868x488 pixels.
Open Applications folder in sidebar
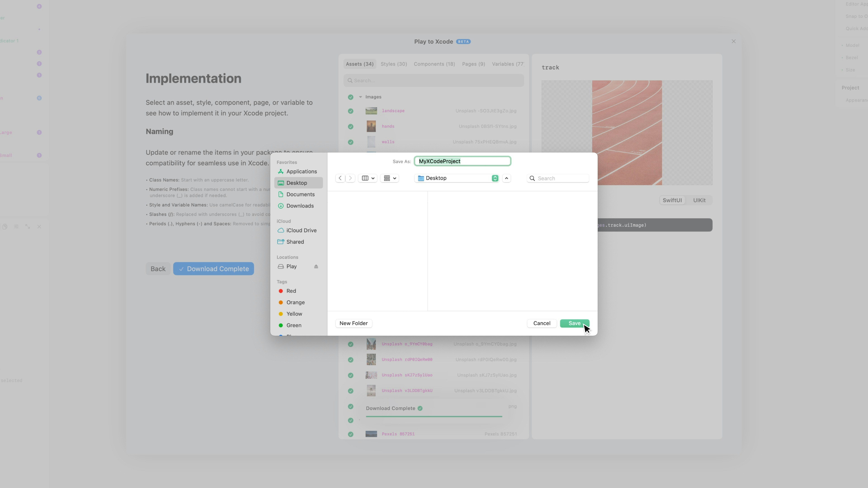301,171
